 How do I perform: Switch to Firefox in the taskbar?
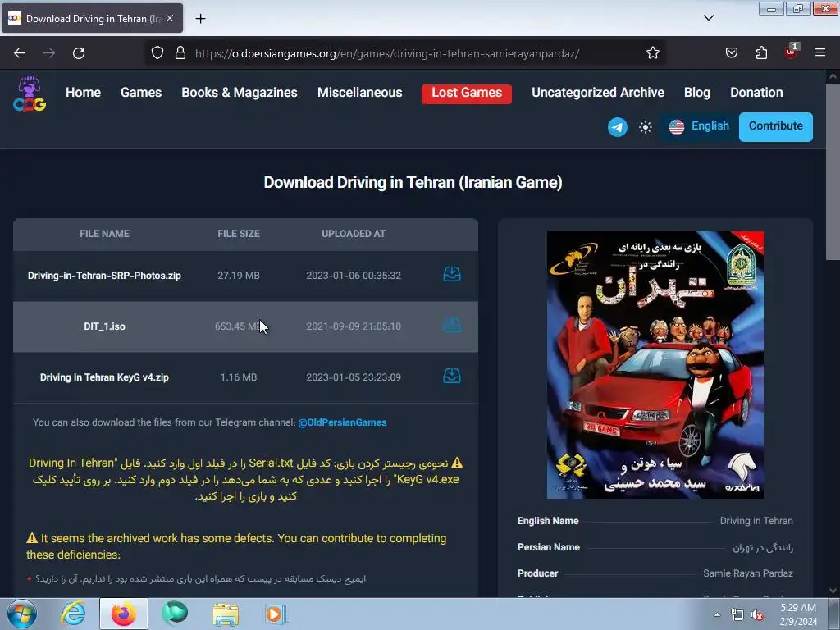[124, 614]
